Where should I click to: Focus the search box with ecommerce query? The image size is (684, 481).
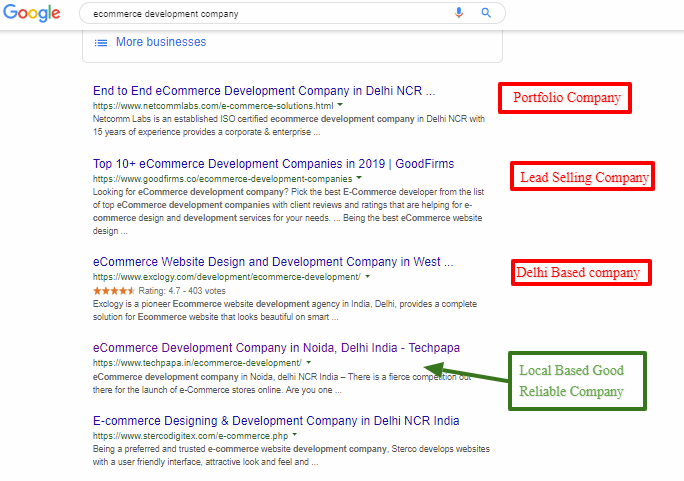tap(292, 14)
